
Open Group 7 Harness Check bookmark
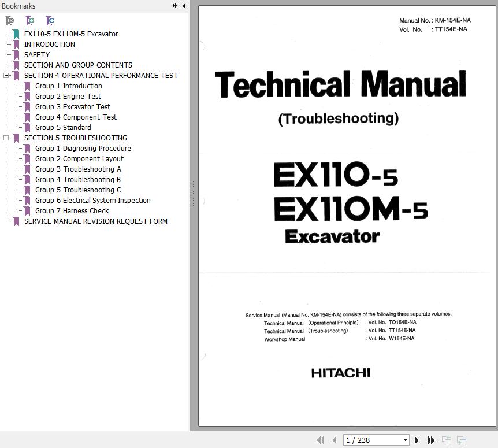point(72,210)
